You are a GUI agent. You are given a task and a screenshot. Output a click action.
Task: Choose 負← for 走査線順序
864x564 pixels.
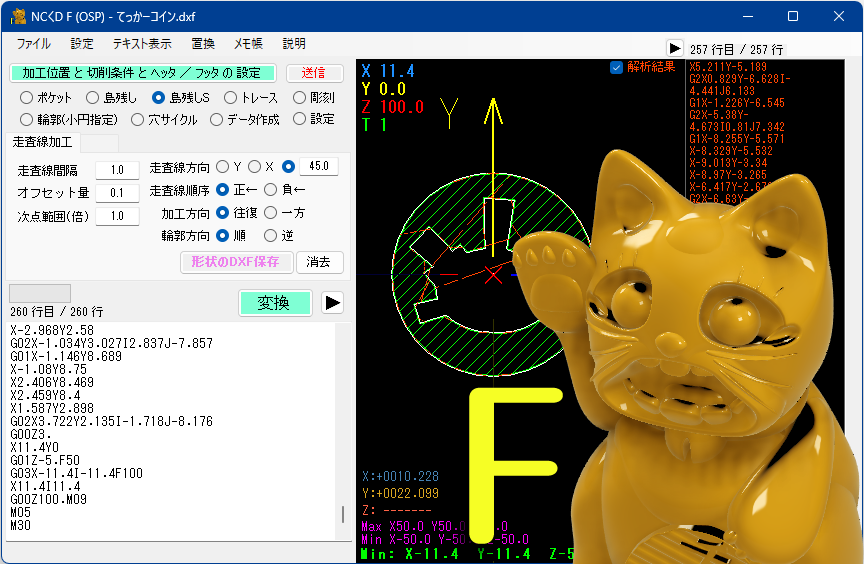coord(271,189)
